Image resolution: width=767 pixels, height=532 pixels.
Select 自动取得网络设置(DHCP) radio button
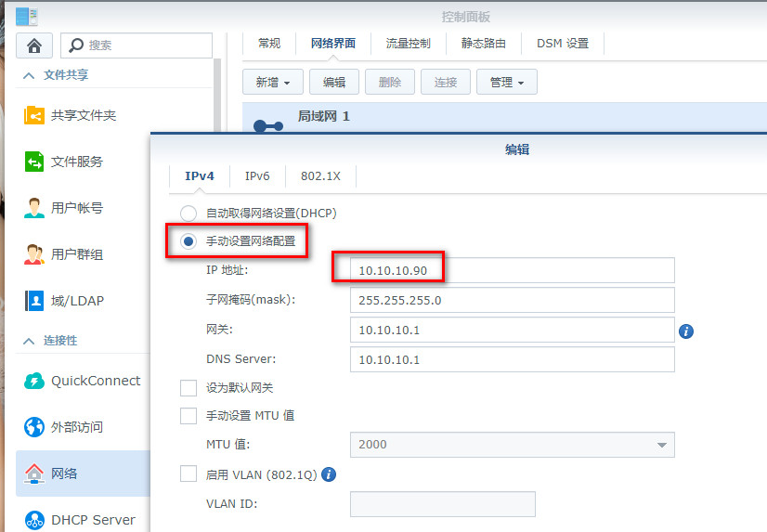[x=188, y=214]
